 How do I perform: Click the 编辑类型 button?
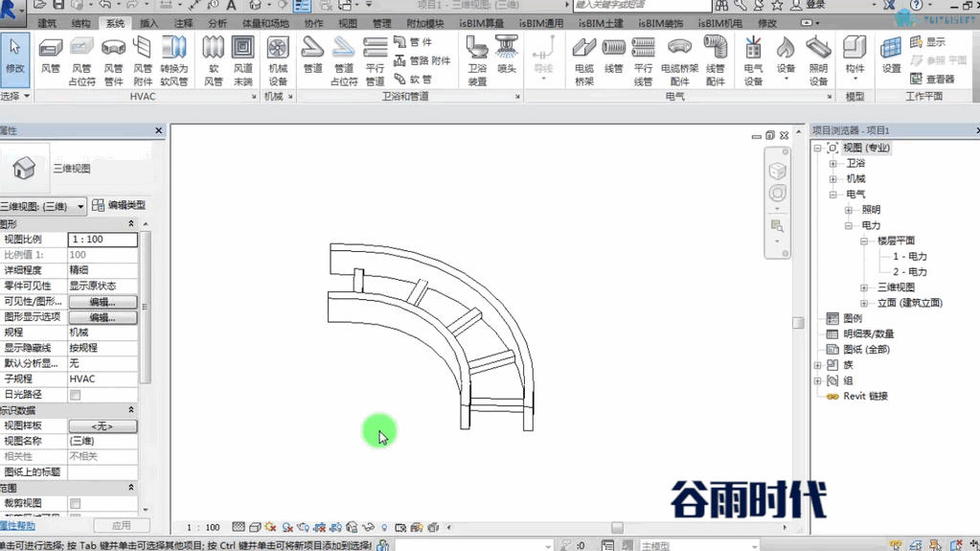pos(119,205)
